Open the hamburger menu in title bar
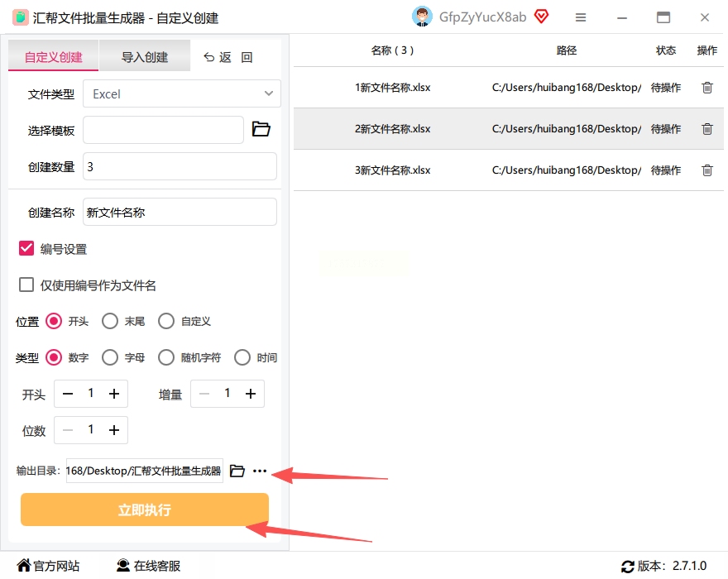 [581, 17]
